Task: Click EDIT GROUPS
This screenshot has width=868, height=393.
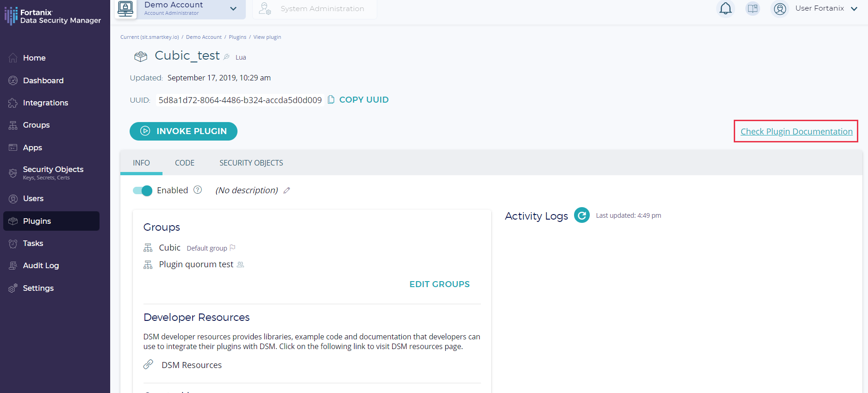Action: pos(439,284)
